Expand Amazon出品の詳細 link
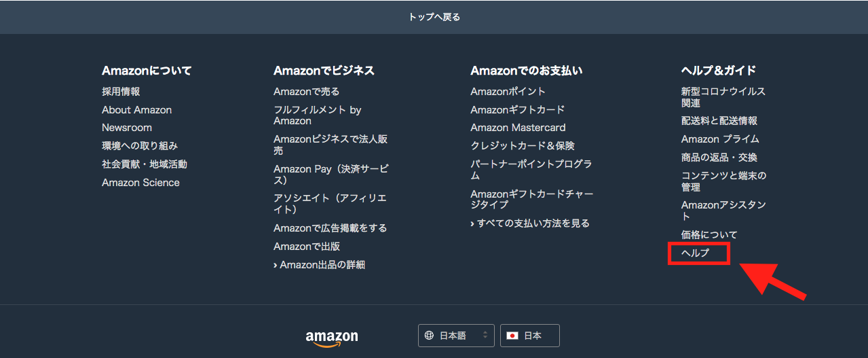868x358 pixels. pyautogui.click(x=319, y=265)
